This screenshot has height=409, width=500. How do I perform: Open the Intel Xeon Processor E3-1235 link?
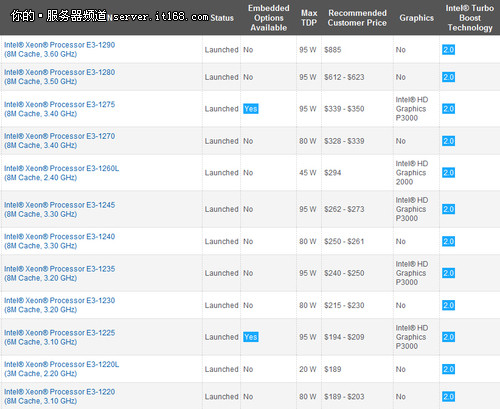tap(59, 273)
